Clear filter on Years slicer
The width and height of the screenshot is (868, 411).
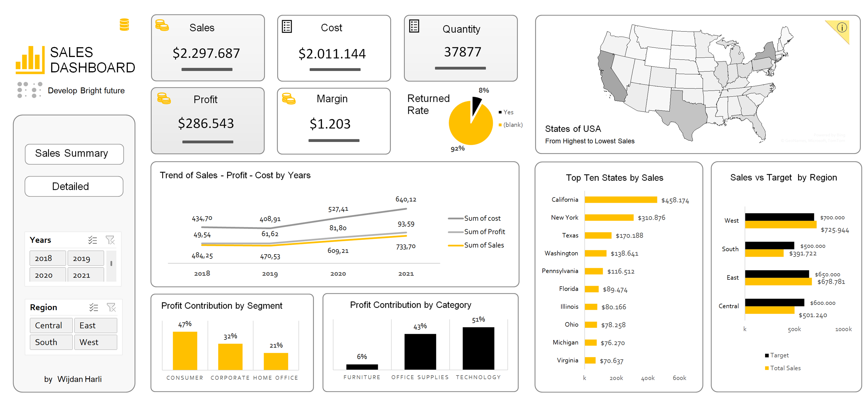110,240
